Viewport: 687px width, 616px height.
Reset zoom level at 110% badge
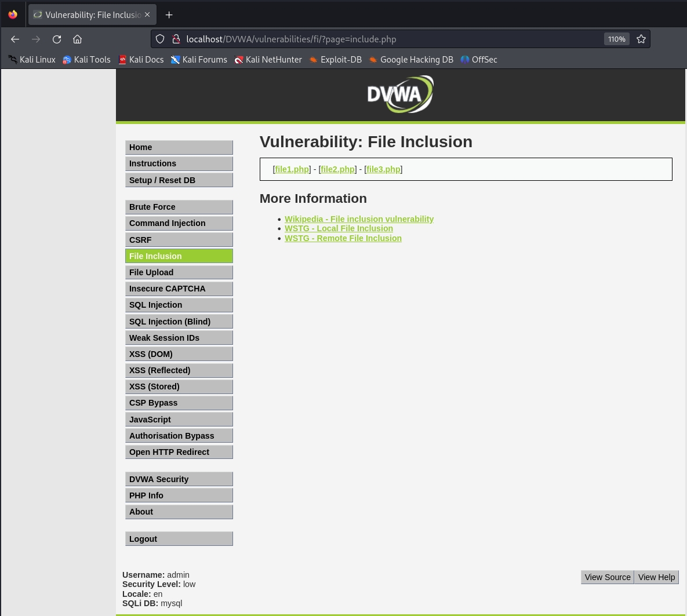[616, 39]
